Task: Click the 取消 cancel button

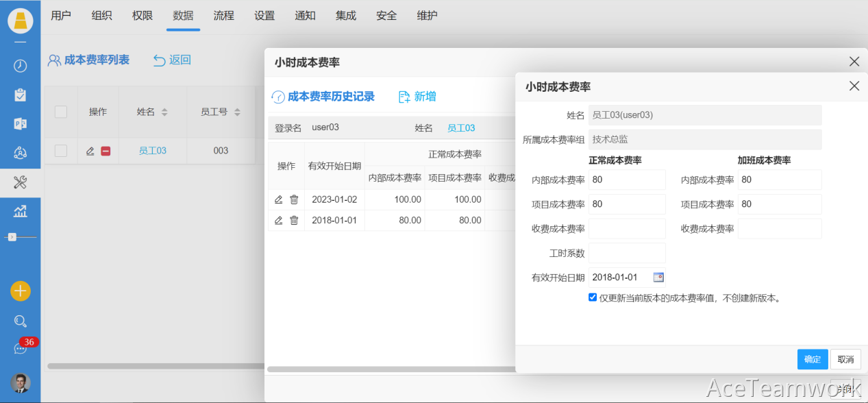Action: click(845, 359)
